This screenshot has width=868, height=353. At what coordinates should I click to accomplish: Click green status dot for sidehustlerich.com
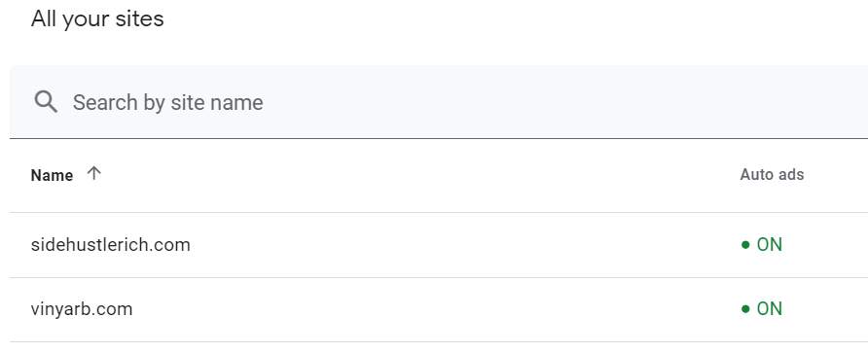[745, 244]
